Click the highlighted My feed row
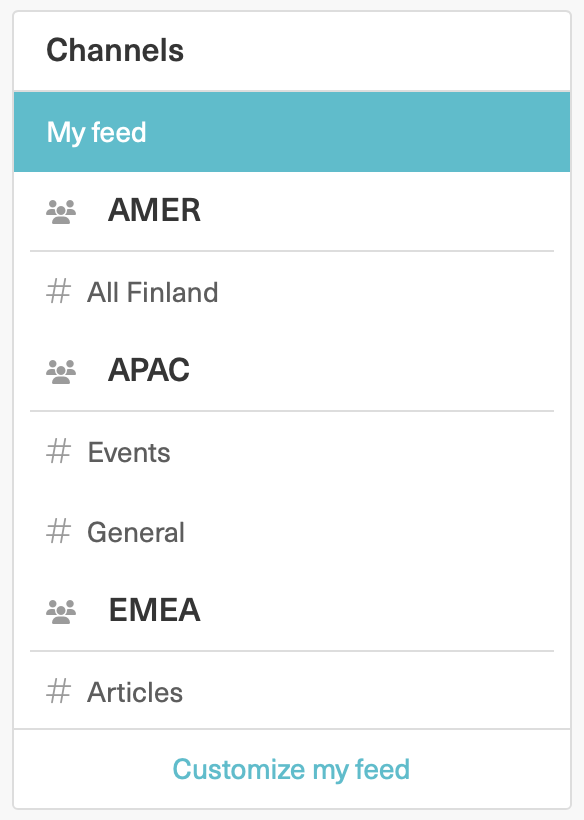This screenshot has height=820, width=584. click(291, 132)
